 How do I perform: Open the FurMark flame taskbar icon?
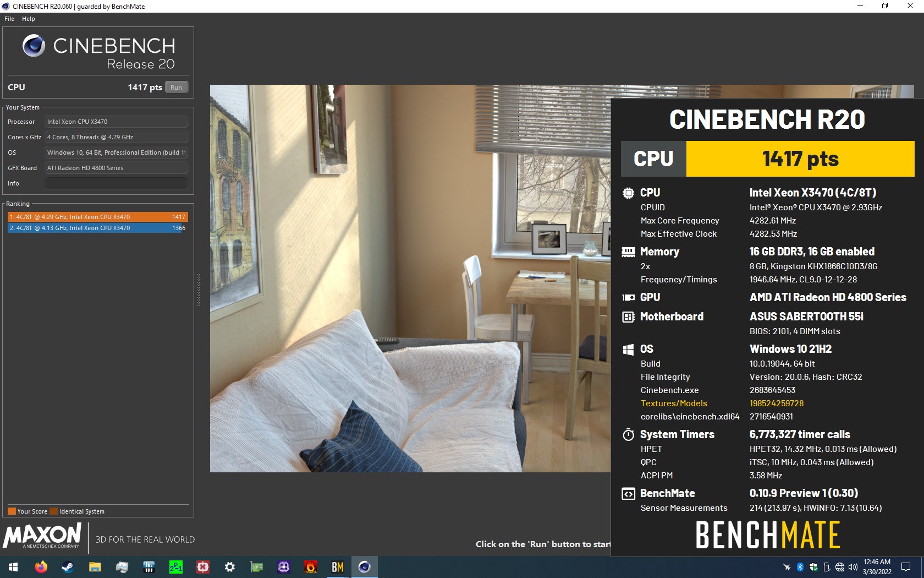[311, 567]
